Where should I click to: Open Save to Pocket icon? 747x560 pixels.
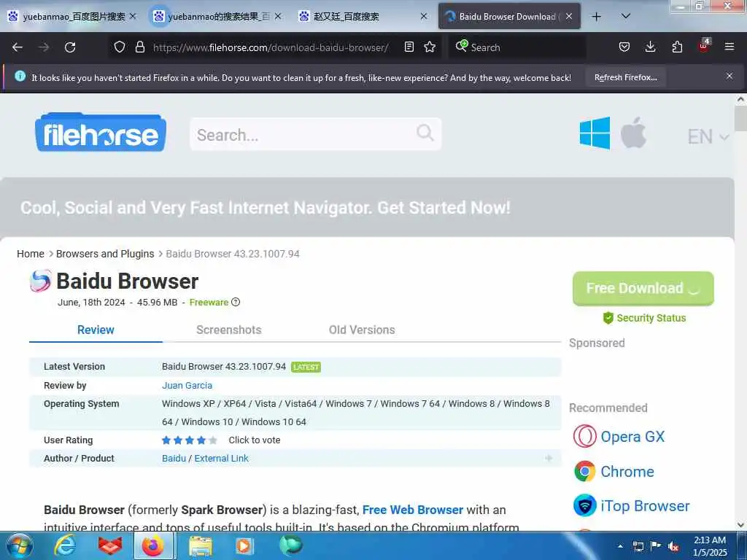click(624, 47)
